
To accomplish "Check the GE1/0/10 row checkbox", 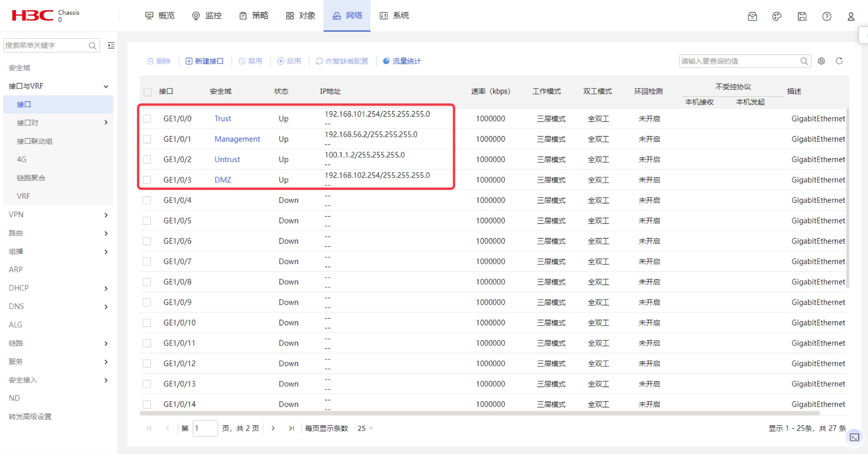I will click(x=147, y=323).
